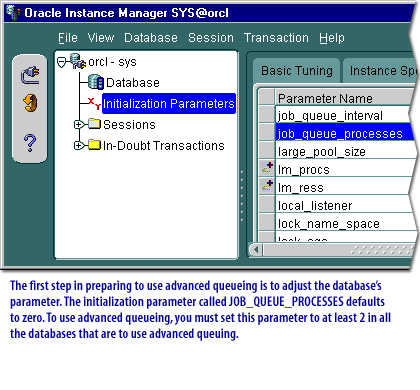Viewport: 420px width, 390px height.
Task: Click the In-Doubt Transactions folder icon
Action: (94, 145)
